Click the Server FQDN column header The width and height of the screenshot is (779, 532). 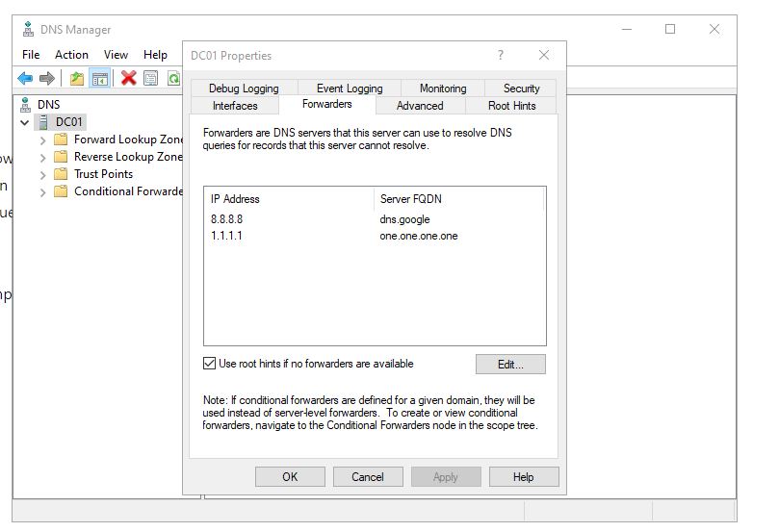tap(458, 199)
